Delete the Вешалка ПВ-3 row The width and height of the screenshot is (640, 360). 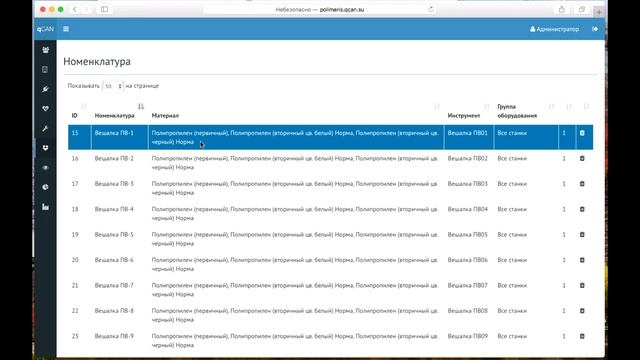pos(582,184)
